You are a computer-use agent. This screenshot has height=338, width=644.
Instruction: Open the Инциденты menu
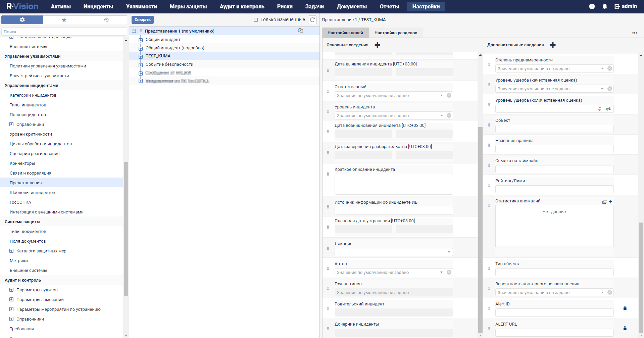[98, 6]
